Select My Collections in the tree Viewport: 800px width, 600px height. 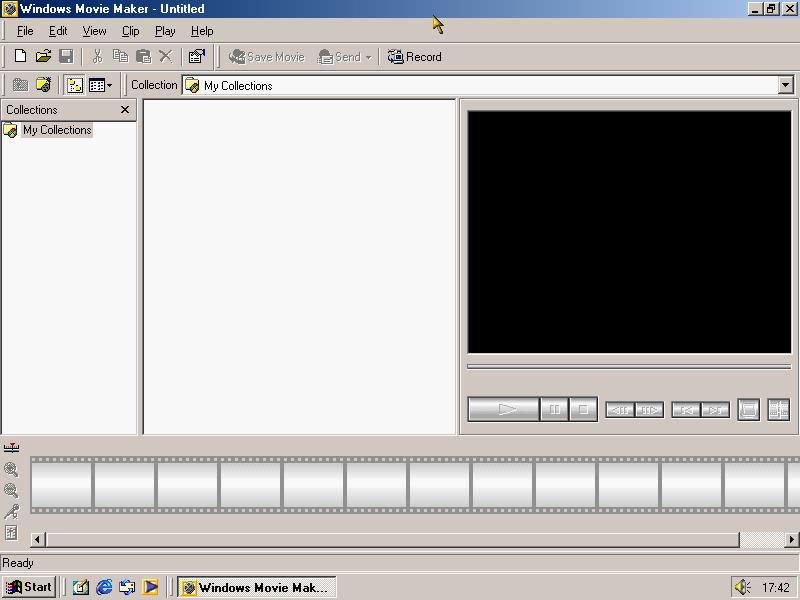tap(57, 130)
